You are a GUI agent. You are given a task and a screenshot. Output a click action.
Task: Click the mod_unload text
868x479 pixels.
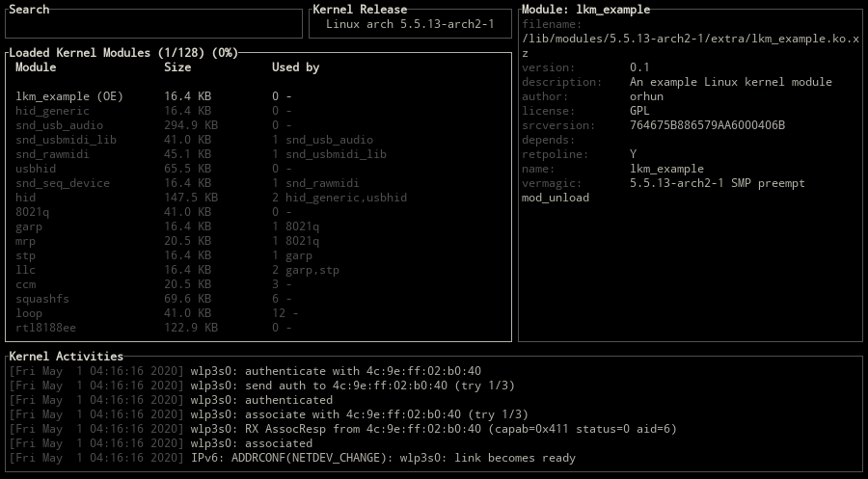pos(556,198)
